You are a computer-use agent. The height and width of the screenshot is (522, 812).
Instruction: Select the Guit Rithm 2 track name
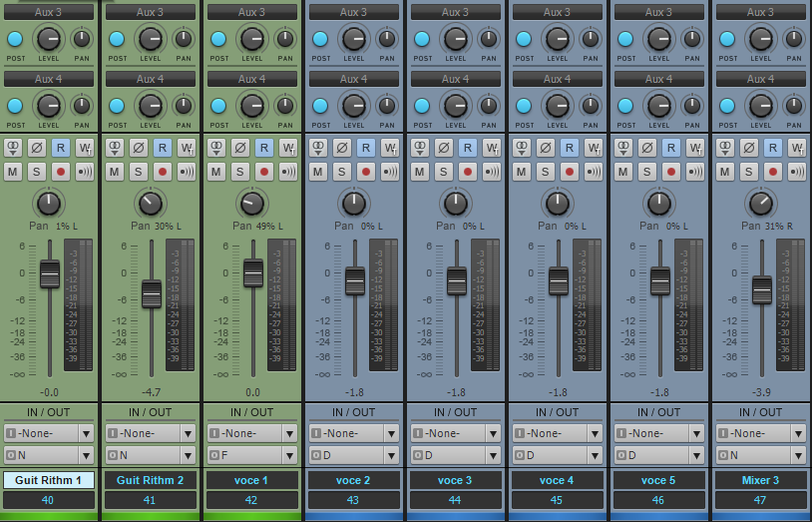(x=150, y=480)
